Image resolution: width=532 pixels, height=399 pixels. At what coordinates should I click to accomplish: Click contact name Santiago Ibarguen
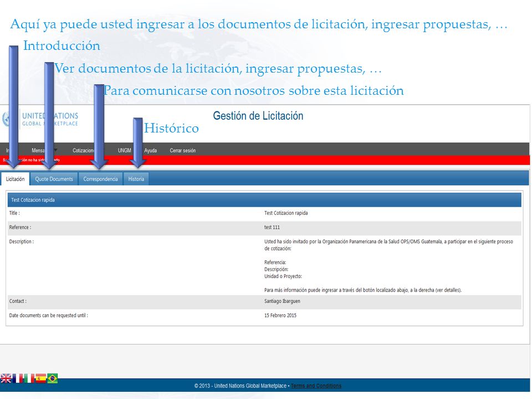point(282,301)
